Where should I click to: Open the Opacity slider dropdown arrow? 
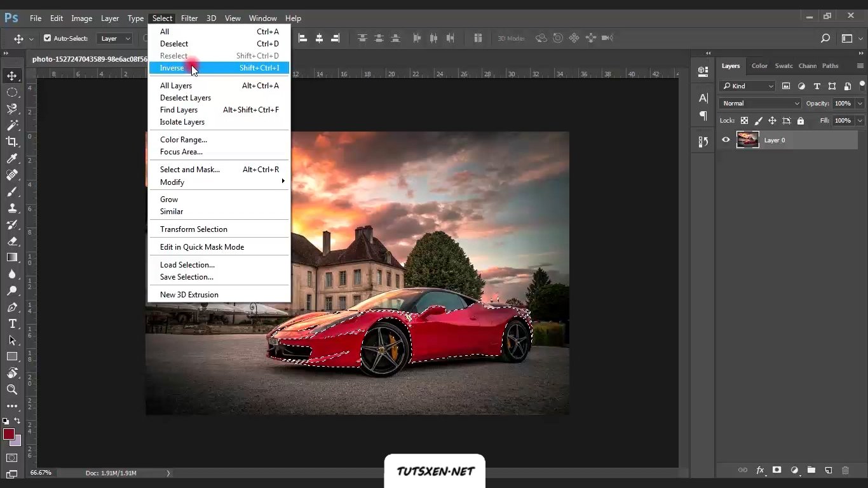[860, 103]
